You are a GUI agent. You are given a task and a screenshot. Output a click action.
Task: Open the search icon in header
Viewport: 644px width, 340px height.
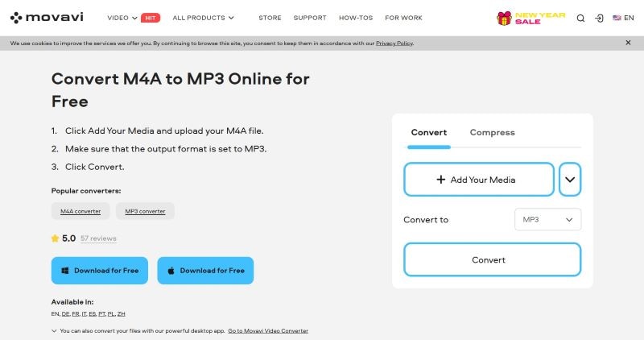coord(580,18)
